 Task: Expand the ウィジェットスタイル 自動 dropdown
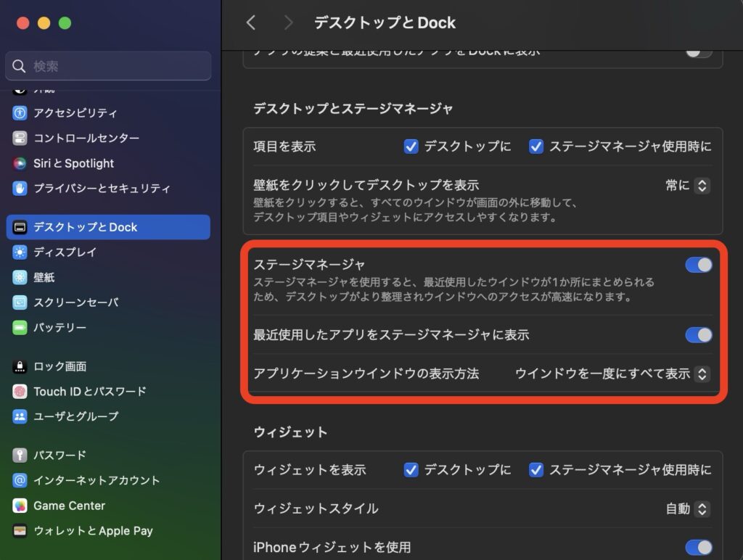pyautogui.click(x=687, y=509)
